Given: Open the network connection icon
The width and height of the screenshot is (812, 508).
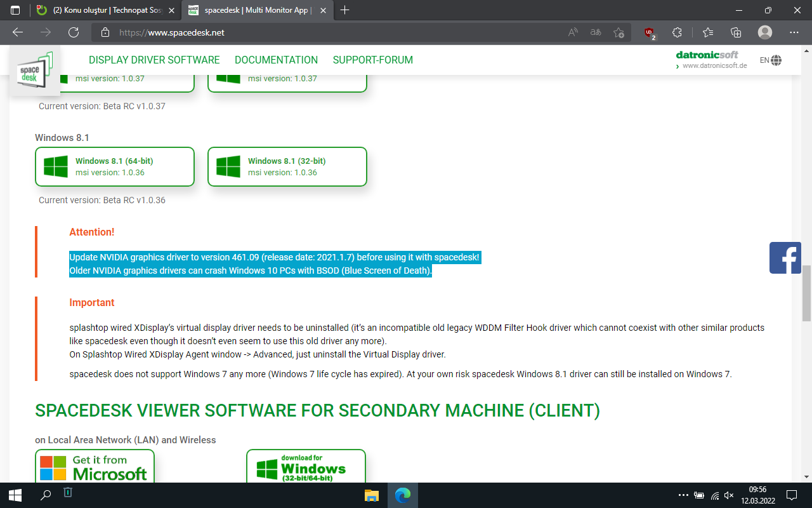Looking at the screenshot, I should click(715, 495).
